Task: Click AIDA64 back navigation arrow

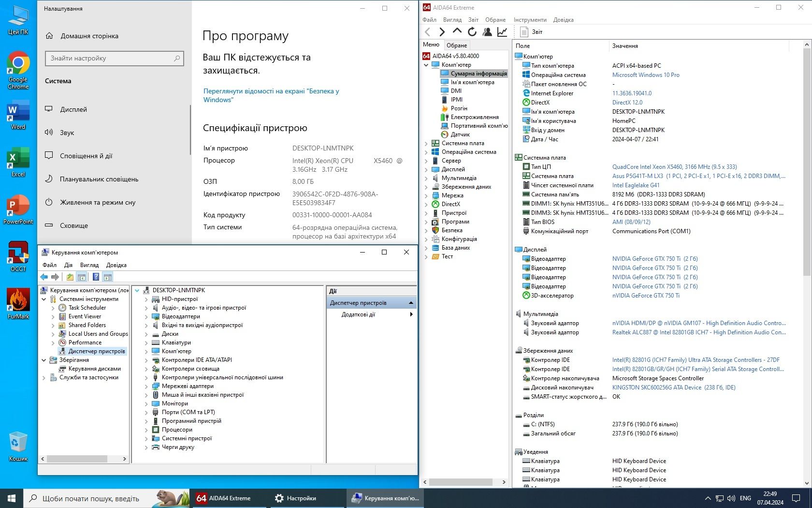Action: click(x=427, y=32)
